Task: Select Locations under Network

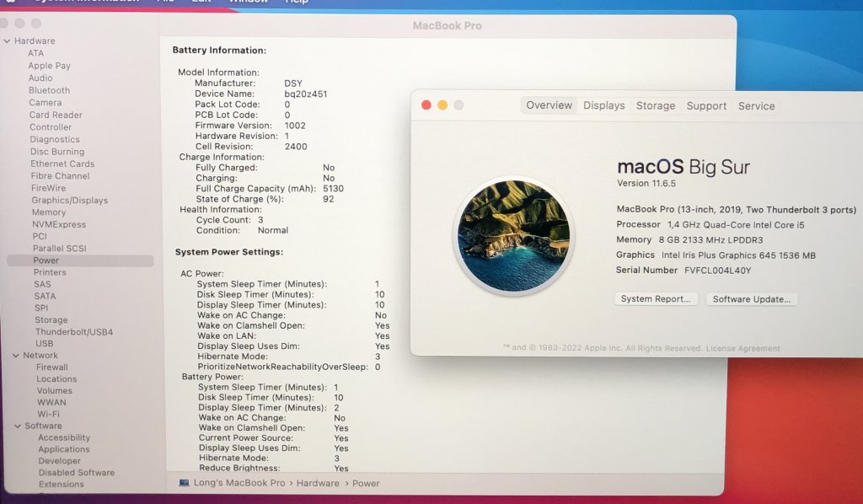Action: 56,379
